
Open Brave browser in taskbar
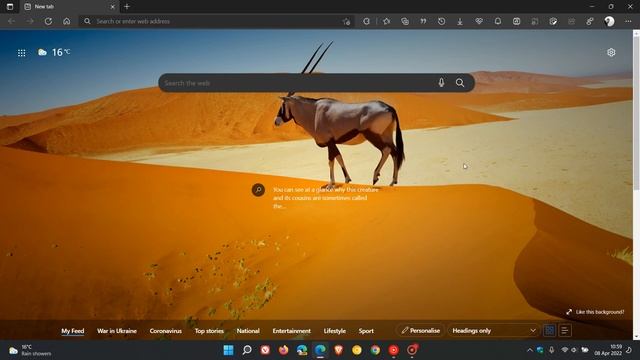tap(338, 350)
